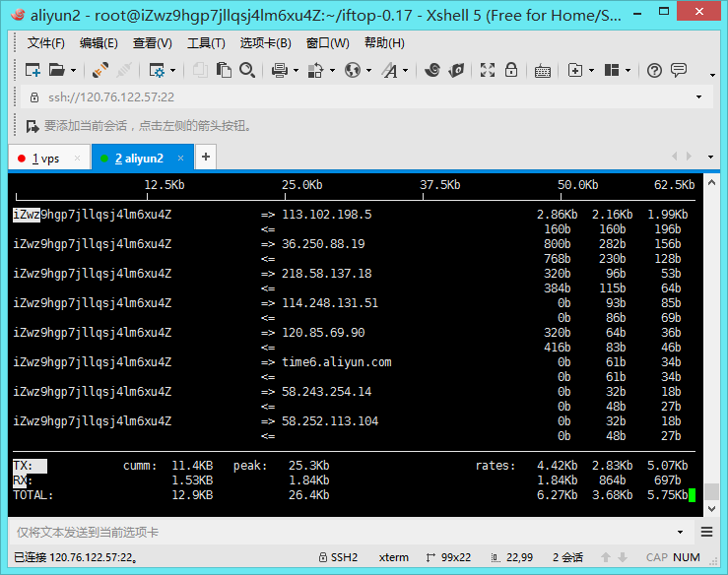
Task: Click the file transfer icon
Action: click(315, 71)
